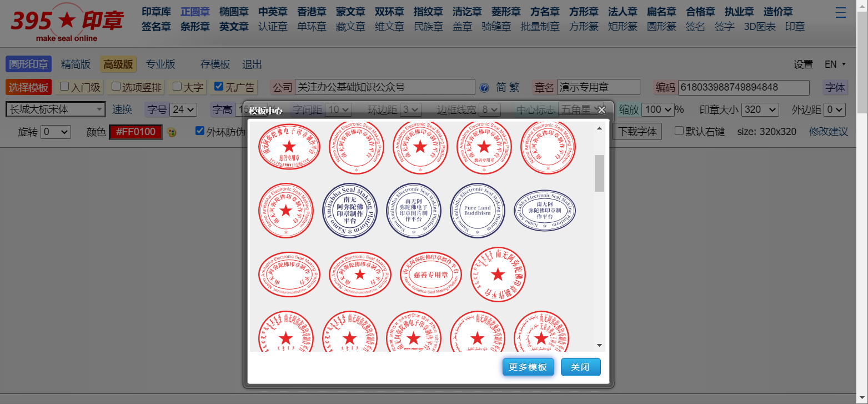Viewport: 868px width, 404px height.
Task: Select the bold blue 'Namo Amitabha Seal Making Platform' seal
Action: coord(350,211)
